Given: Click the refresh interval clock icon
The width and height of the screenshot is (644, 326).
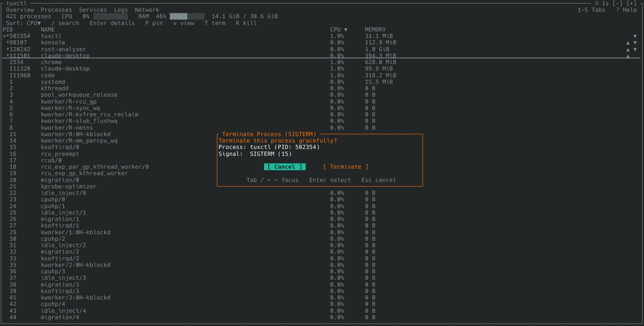Looking at the screenshot, I should coord(597,3).
